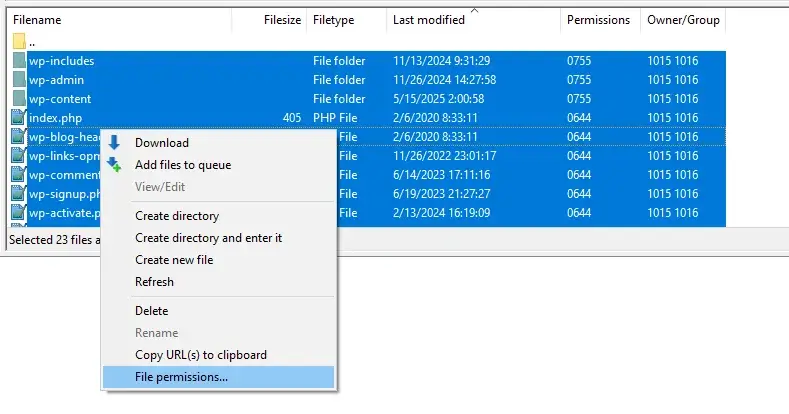This screenshot has width=789, height=414.
Task: Open File permissions from context menu
Action: point(181,377)
